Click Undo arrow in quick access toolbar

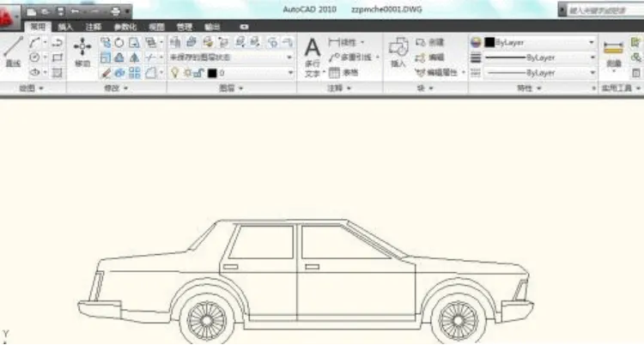[75, 12]
